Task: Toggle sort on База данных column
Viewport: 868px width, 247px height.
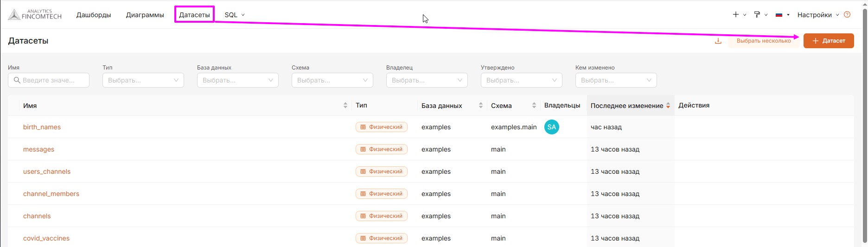Action: (x=480, y=106)
